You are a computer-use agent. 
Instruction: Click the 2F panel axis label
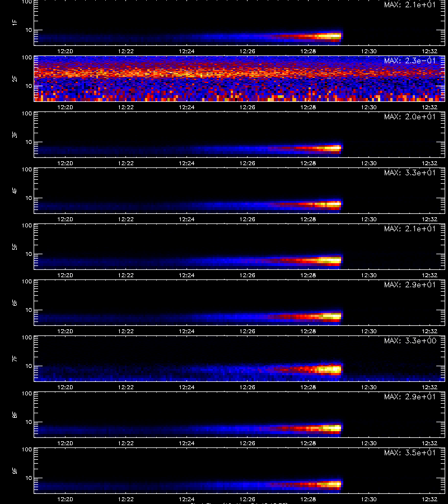pos(15,78)
